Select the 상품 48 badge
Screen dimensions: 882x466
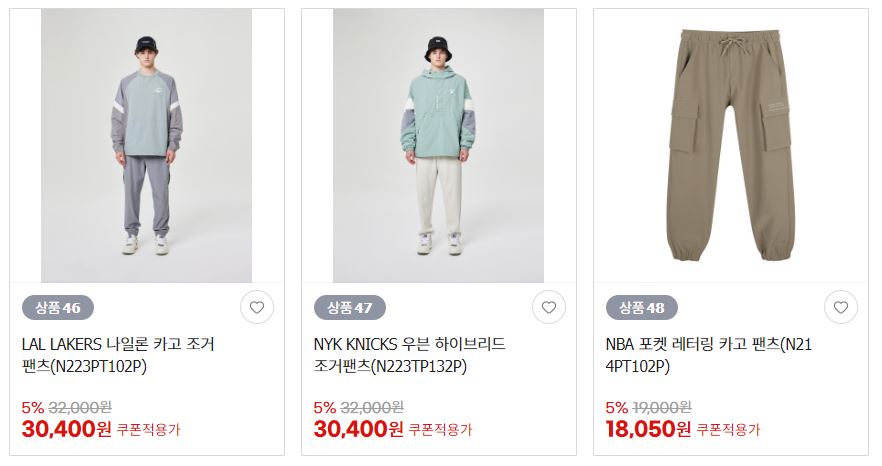[x=642, y=308]
